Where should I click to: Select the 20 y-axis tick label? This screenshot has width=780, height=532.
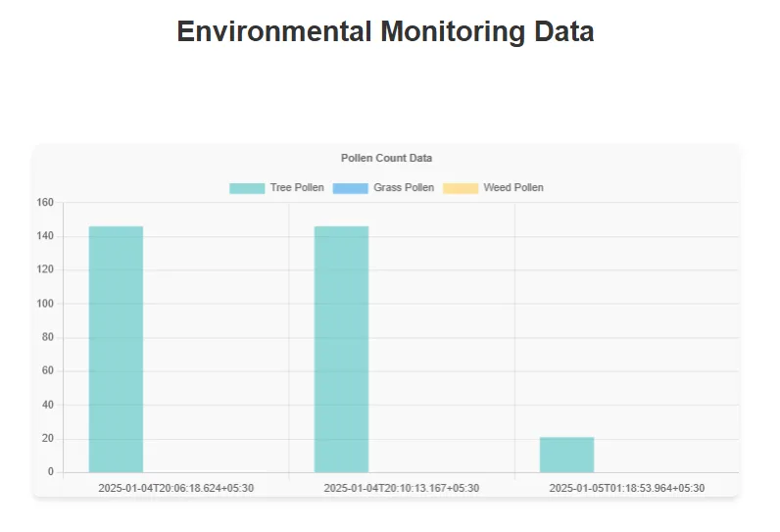[48, 438]
